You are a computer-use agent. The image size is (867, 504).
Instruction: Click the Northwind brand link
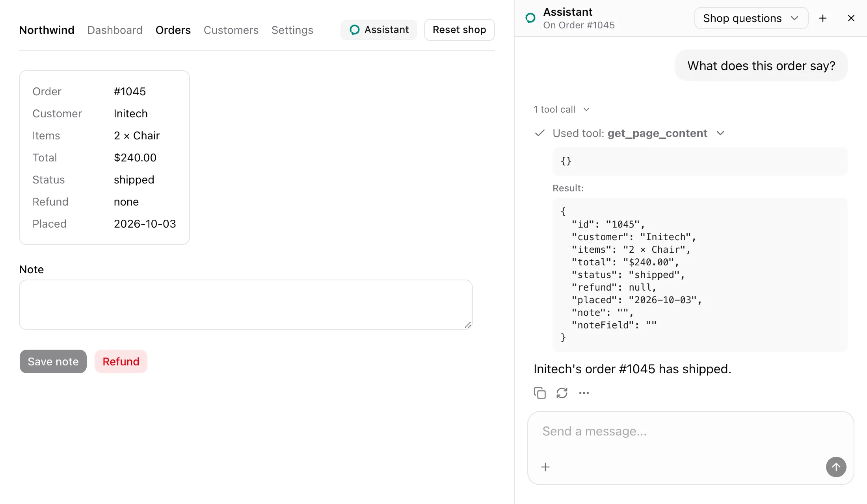point(47,30)
